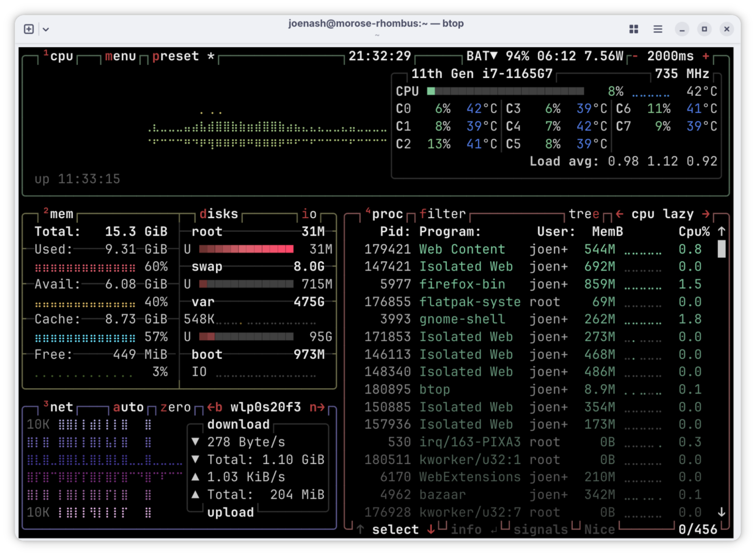Viewport: 756px width, 556px height.
Task: Toggle the disks view in mem panel
Action: 219,214
